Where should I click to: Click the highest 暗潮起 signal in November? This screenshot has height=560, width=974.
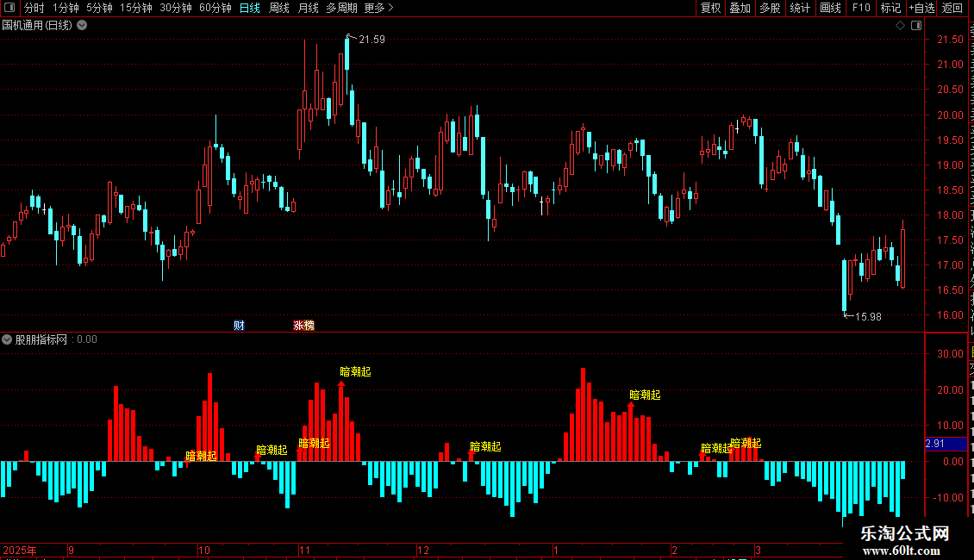[355, 371]
